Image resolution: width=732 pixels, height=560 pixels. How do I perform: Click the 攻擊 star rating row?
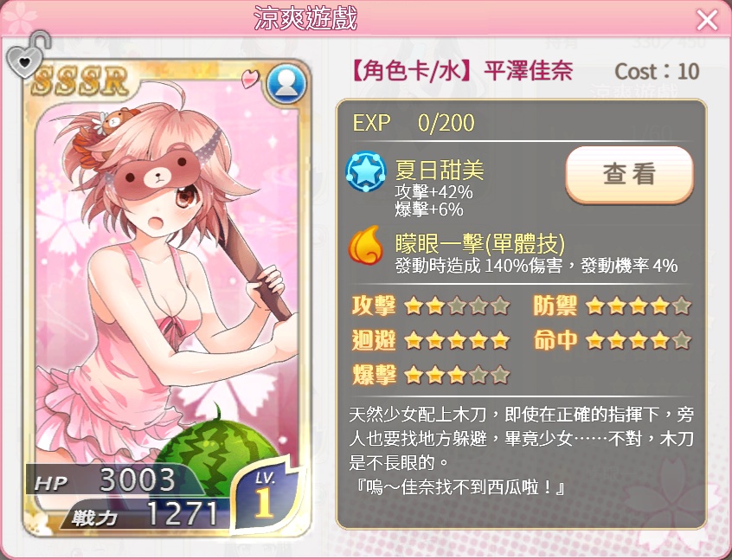pos(430,306)
